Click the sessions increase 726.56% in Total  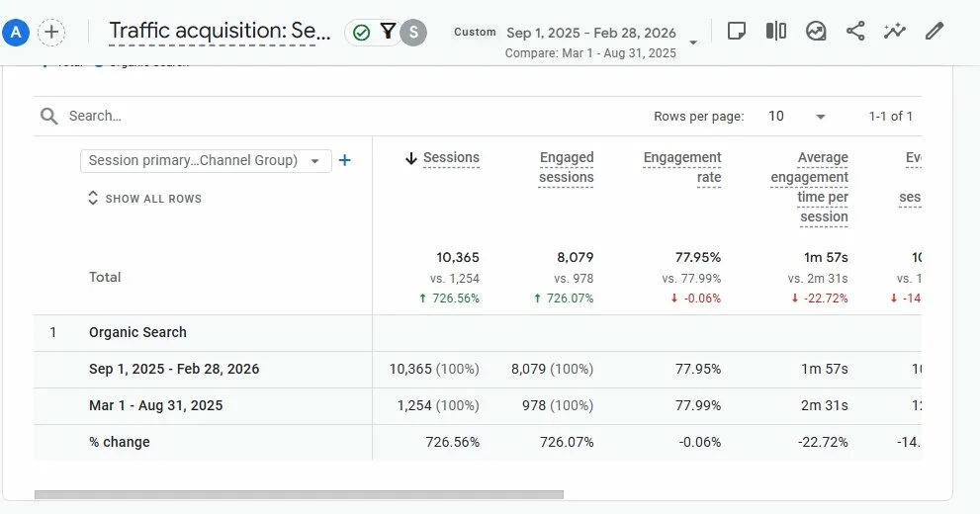[x=449, y=299]
